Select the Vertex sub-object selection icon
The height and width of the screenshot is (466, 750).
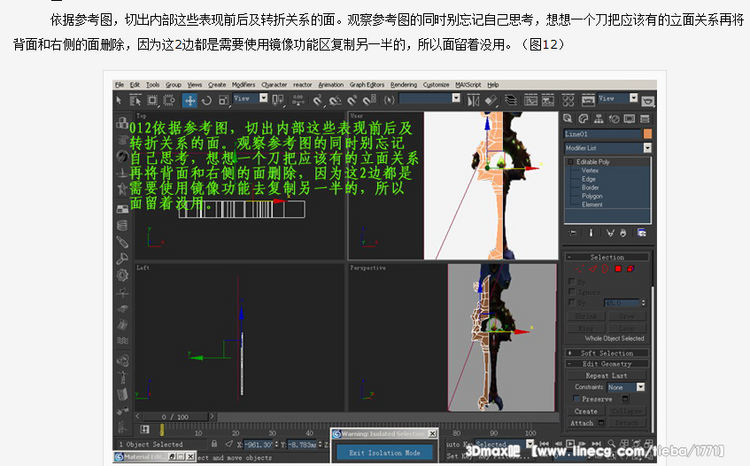[x=580, y=269]
